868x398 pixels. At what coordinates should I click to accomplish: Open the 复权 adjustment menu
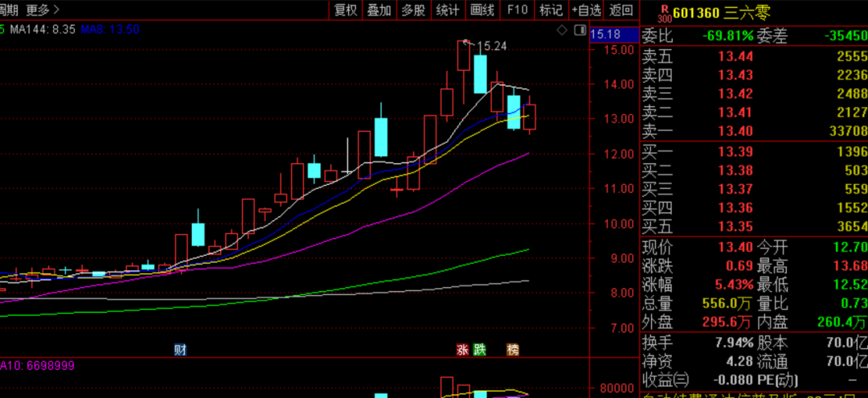coord(345,10)
